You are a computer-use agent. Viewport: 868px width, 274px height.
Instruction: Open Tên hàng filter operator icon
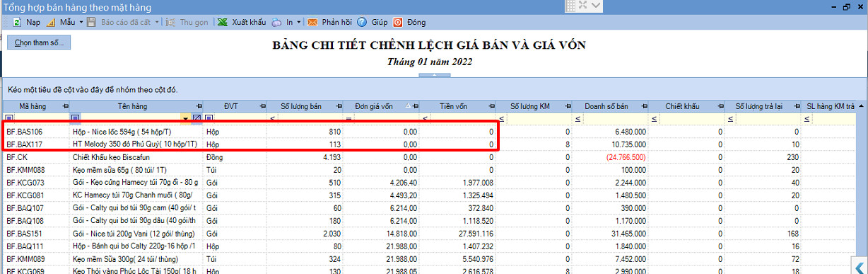point(76,118)
